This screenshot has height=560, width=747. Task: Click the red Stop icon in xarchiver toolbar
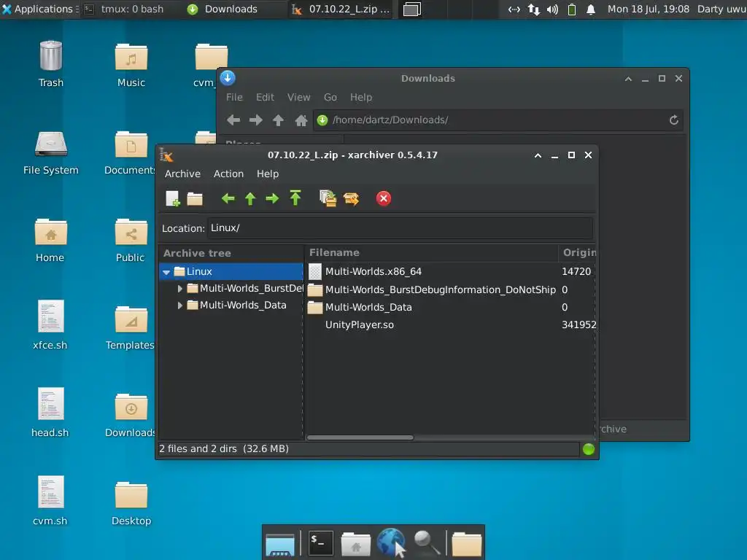coord(384,198)
